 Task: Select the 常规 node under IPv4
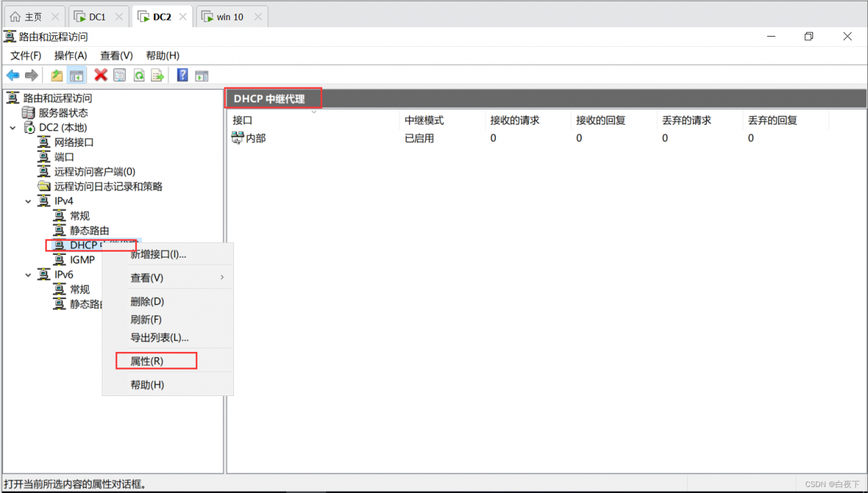tap(80, 216)
